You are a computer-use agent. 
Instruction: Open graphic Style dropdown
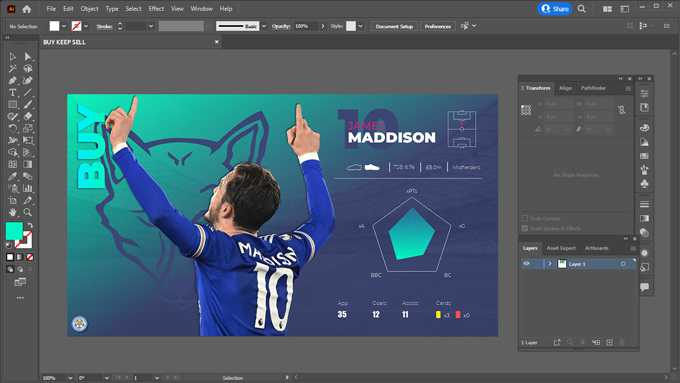(x=360, y=26)
